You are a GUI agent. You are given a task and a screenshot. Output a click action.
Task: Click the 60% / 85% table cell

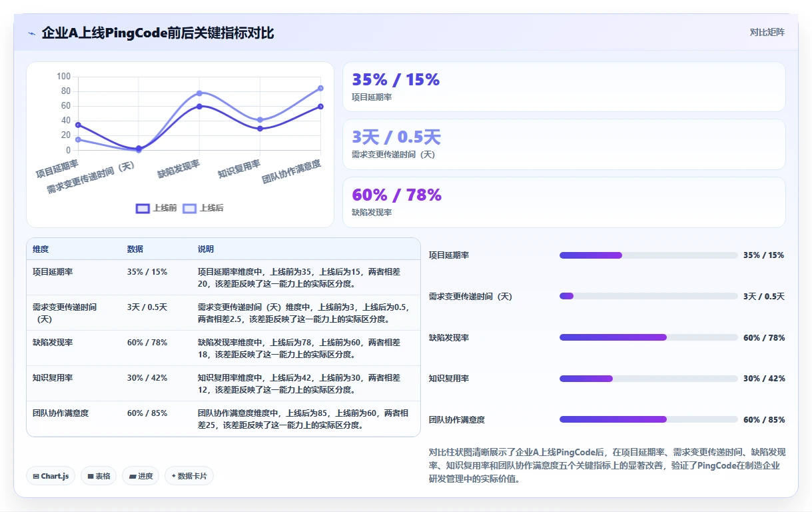(147, 413)
